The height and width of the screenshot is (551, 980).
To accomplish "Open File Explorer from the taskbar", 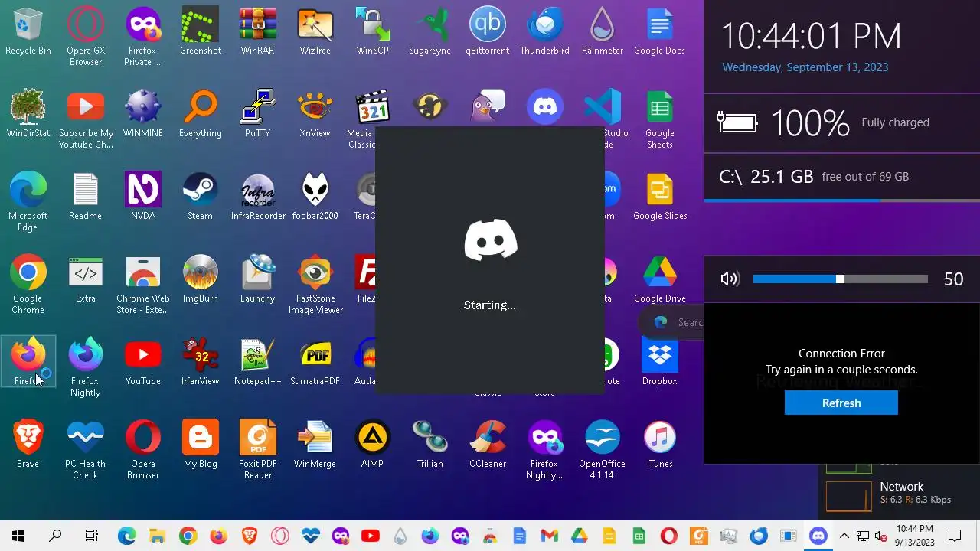I will [x=157, y=536].
